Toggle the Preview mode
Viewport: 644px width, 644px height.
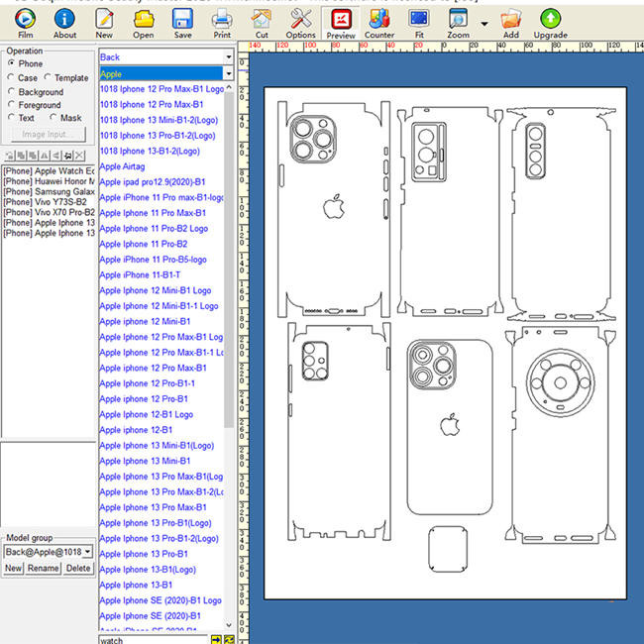coord(341,24)
